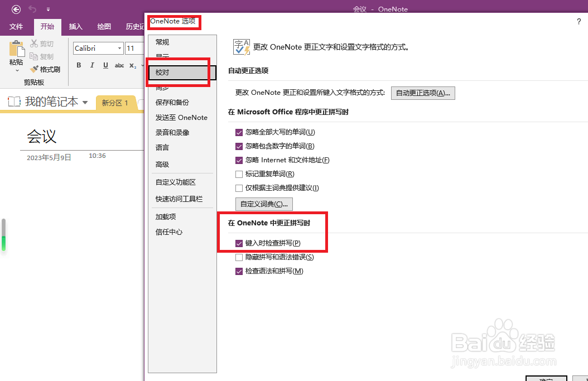Image resolution: width=588 pixels, height=381 pixels.
Task: Click the page title 会议
Action: click(42, 136)
